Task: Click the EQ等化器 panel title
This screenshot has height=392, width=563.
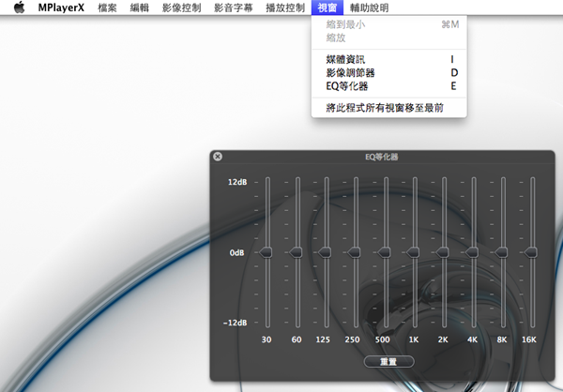Action: (382, 157)
